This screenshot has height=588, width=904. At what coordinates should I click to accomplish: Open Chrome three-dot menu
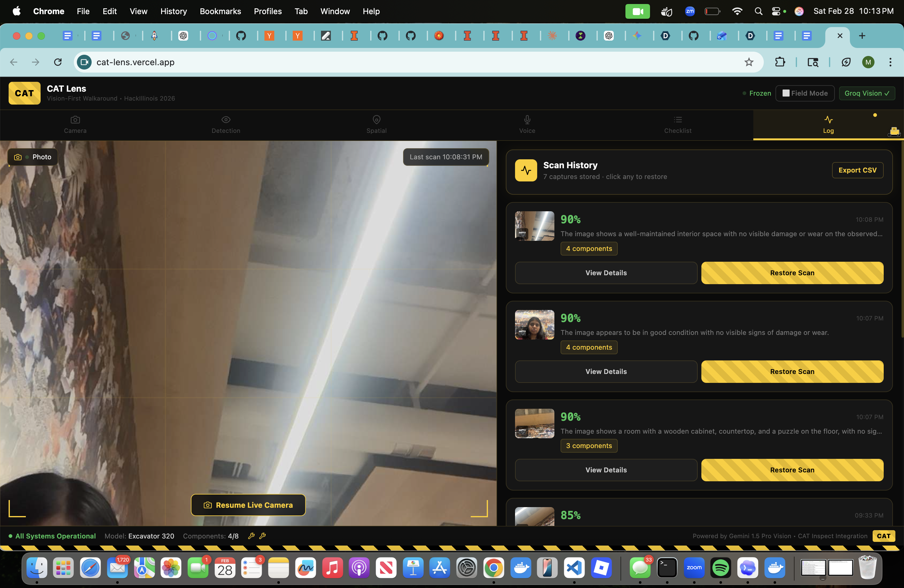(x=890, y=62)
